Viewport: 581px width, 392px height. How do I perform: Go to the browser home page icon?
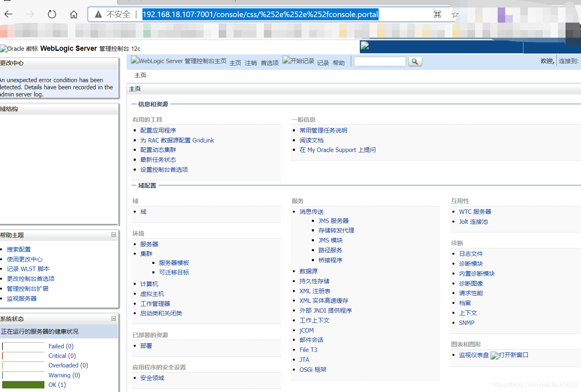74,14
